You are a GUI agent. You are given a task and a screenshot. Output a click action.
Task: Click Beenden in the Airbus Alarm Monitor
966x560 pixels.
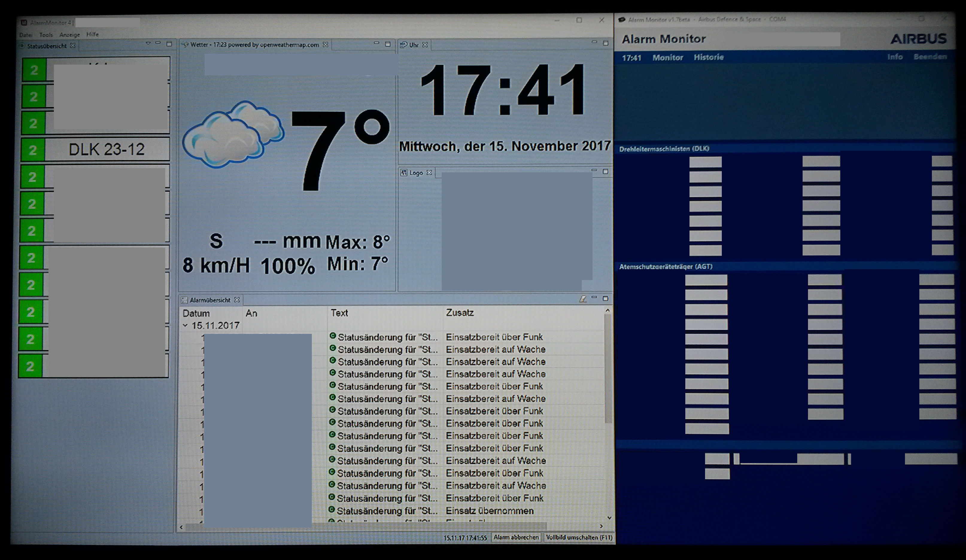[x=930, y=57]
